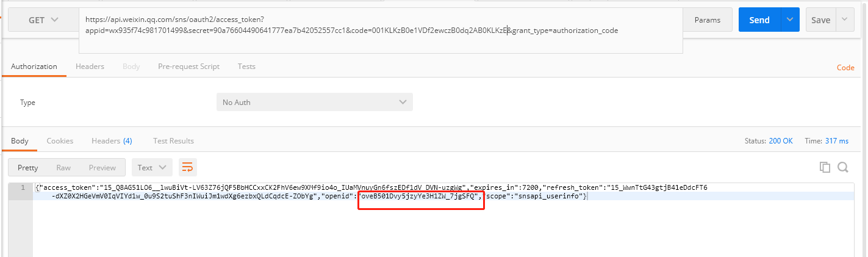868x257 pixels.
Task: Open the Test Results tab
Action: (x=173, y=141)
